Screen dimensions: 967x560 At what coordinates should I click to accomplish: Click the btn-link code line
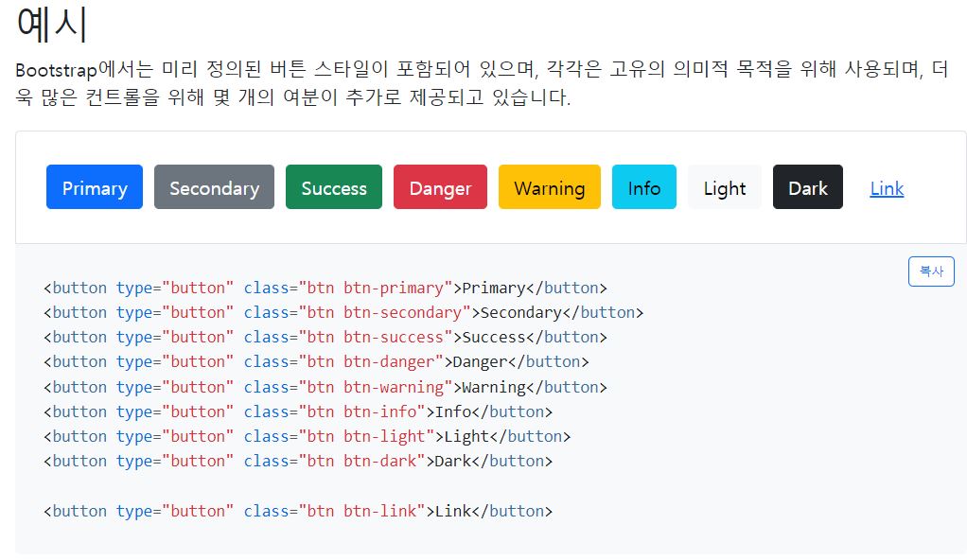pos(298,511)
